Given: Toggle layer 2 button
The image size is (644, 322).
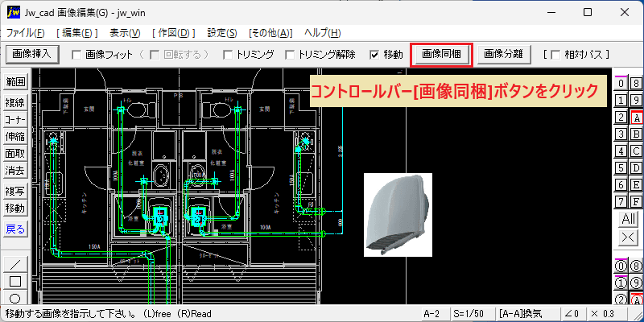Looking at the screenshot, I should 621,118.
